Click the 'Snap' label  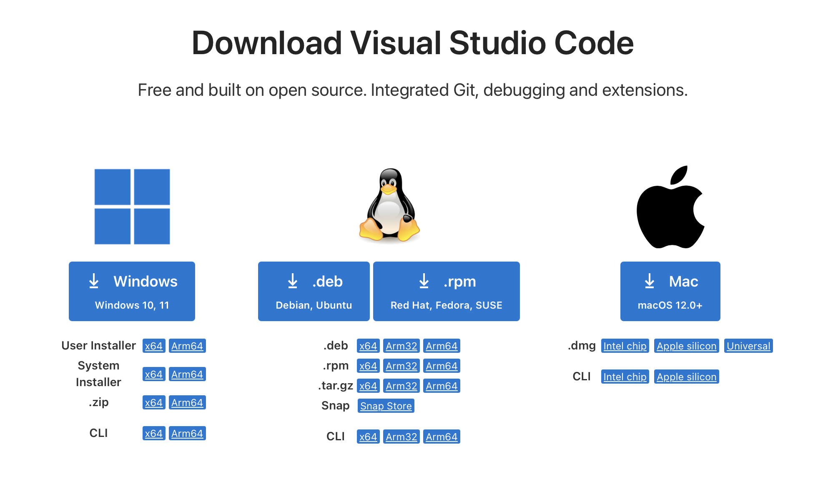(x=336, y=405)
